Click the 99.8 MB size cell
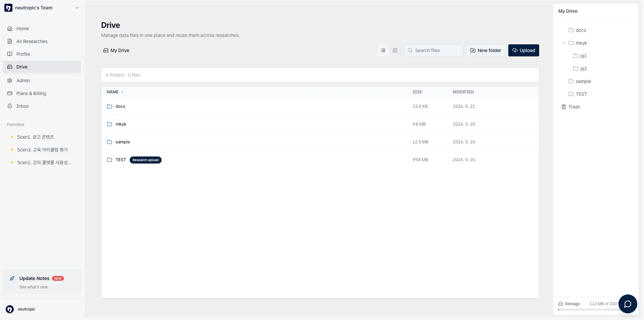 420,160
